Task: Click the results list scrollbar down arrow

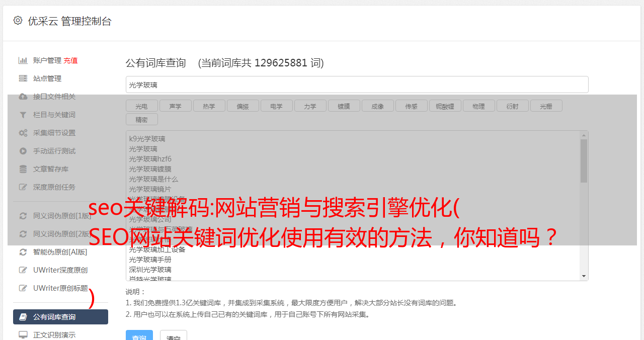Action: [584, 276]
